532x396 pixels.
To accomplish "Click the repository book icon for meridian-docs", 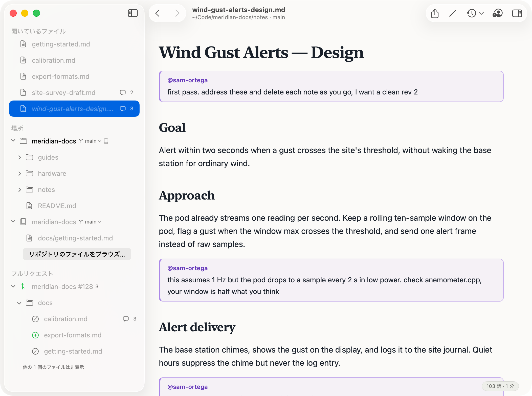I will [x=23, y=222].
